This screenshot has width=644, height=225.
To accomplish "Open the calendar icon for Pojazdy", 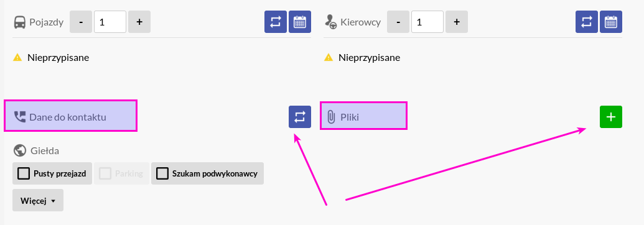I will pos(300,22).
